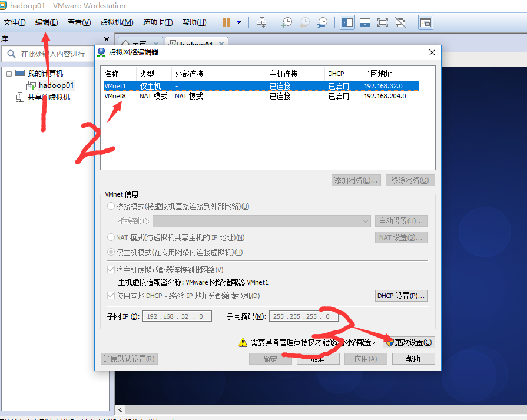Enter full screen mode icon
The height and width of the screenshot is (420, 527).
click(383, 22)
